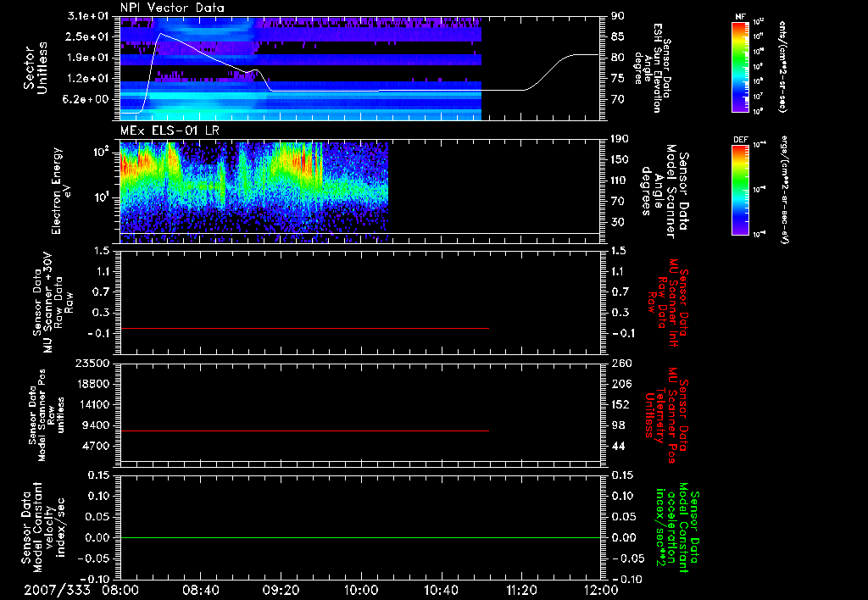The width and height of the screenshot is (868, 600).
Task: Click the DEF rainbow color bar
Action: click(x=741, y=189)
